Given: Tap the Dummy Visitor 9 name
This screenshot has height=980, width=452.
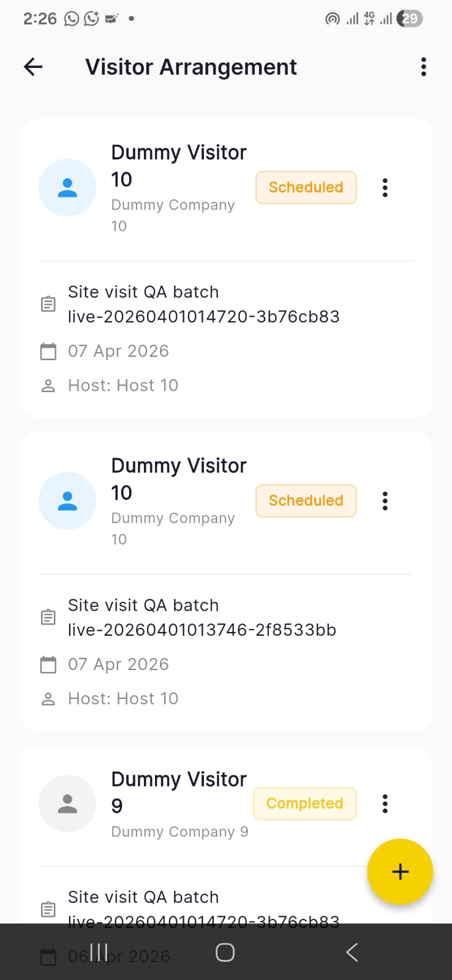Looking at the screenshot, I should pos(178,792).
